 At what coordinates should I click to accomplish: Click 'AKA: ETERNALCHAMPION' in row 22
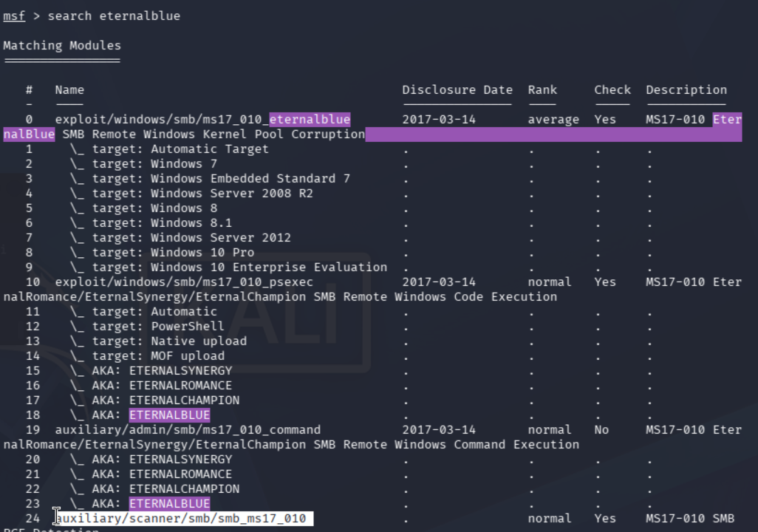(165, 489)
